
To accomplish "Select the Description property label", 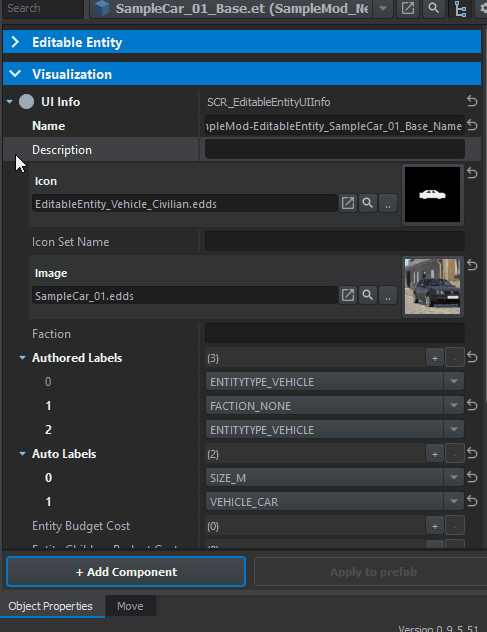I will 62,150.
